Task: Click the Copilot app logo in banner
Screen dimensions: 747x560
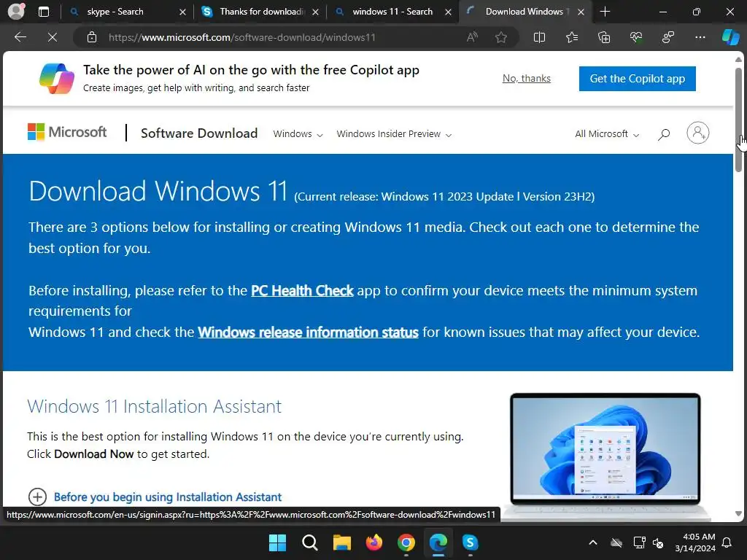Action: (57, 79)
